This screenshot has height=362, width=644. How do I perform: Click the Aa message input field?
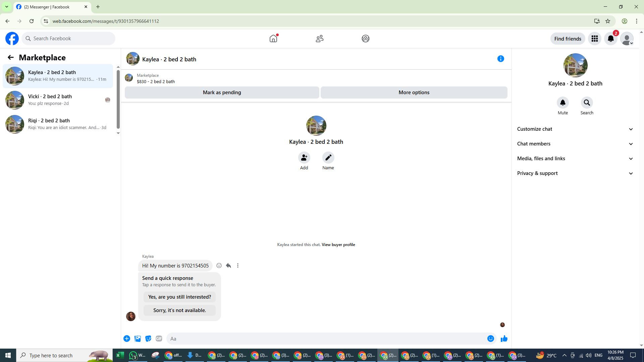[x=325, y=339]
